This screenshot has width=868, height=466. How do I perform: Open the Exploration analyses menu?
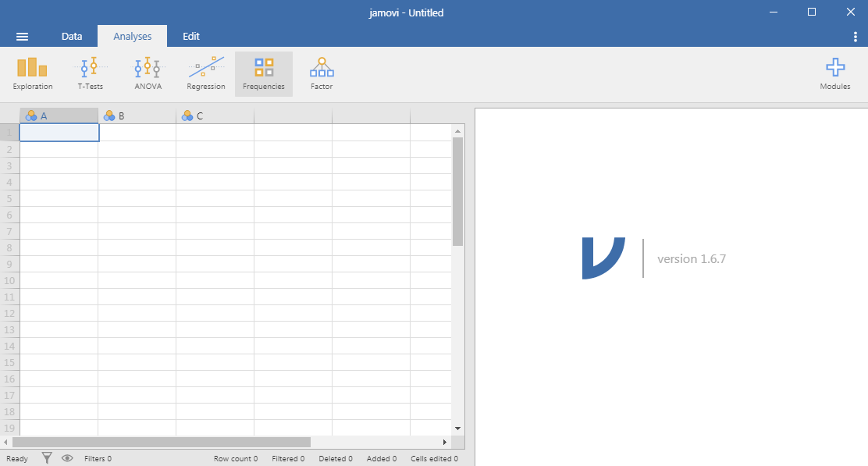(33, 74)
